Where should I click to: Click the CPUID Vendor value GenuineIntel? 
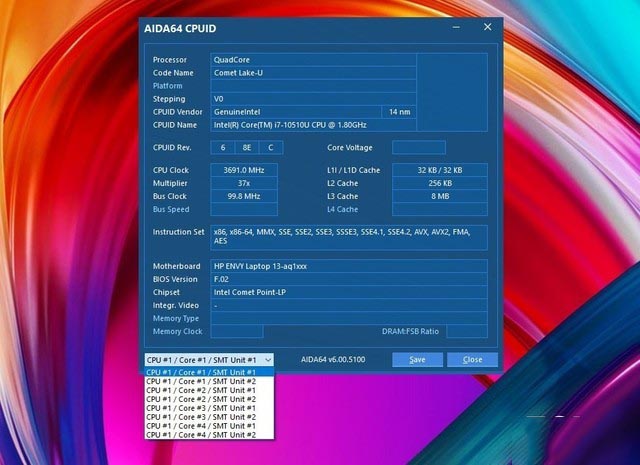pos(296,112)
